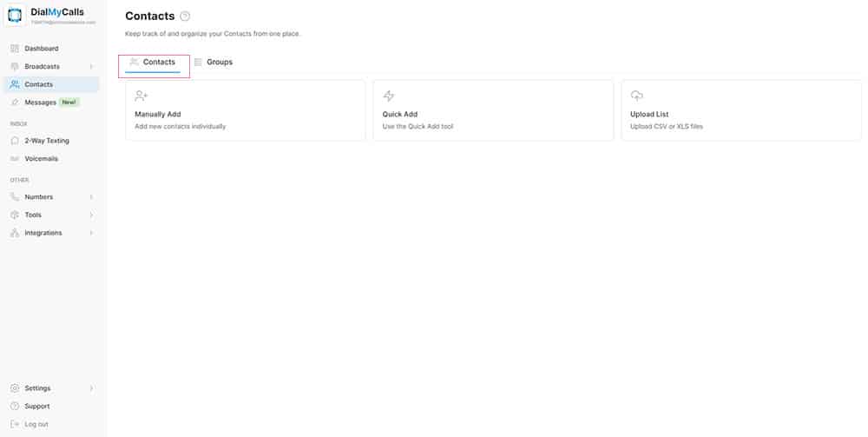
Task: Click the Manually Add person-plus icon
Action: pos(141,96)
